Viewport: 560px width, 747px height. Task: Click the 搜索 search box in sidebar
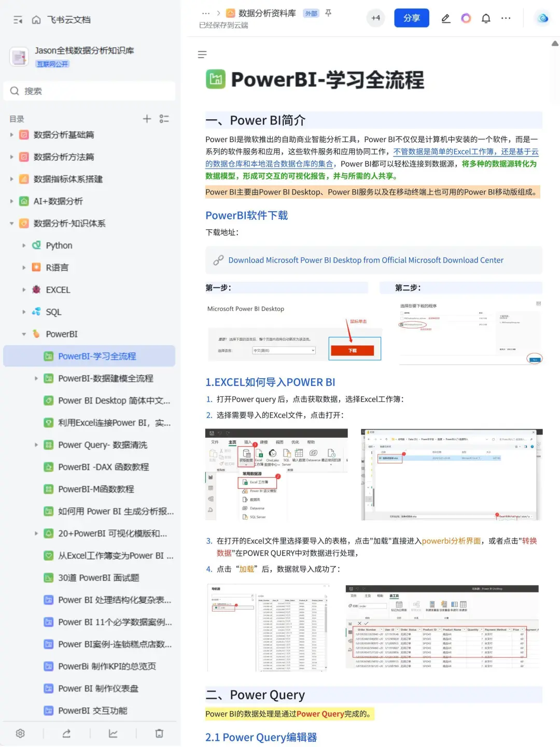click(x=89, y=91)
